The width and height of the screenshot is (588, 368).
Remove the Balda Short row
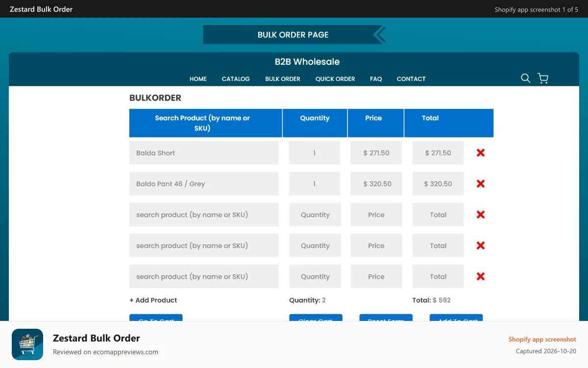(x=481, y=153)
